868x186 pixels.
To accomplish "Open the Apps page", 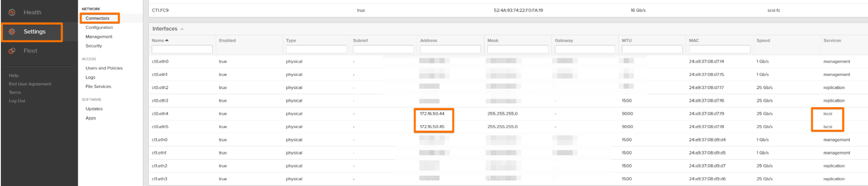I will (90, 118).
